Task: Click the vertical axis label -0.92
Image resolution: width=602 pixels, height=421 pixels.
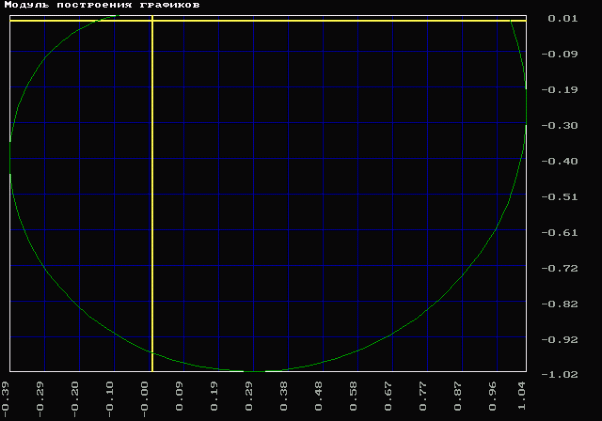Action: [559, 340]
